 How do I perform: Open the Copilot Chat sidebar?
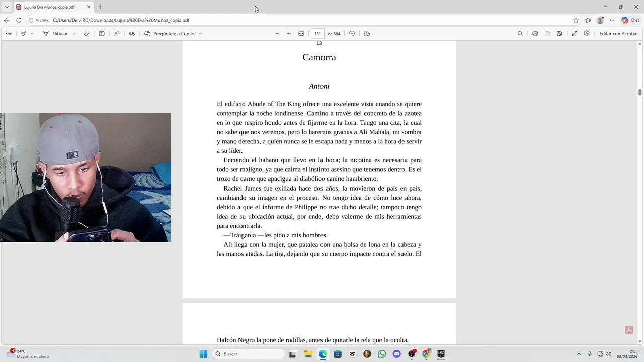630,20
